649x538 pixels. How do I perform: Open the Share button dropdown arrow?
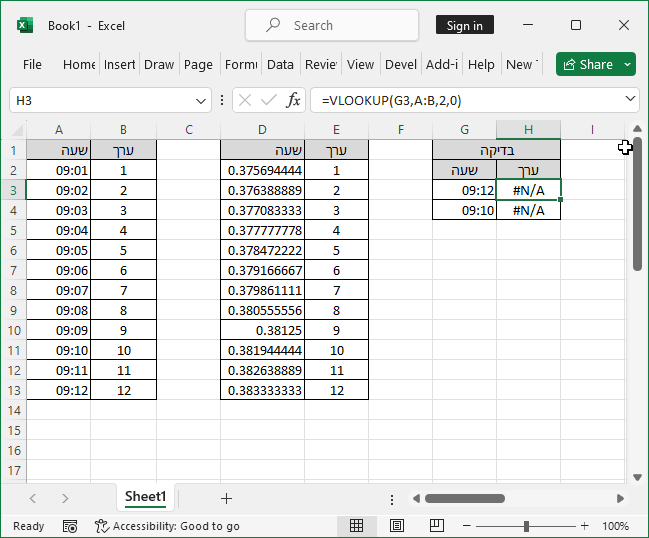click(x=627, y=64)
